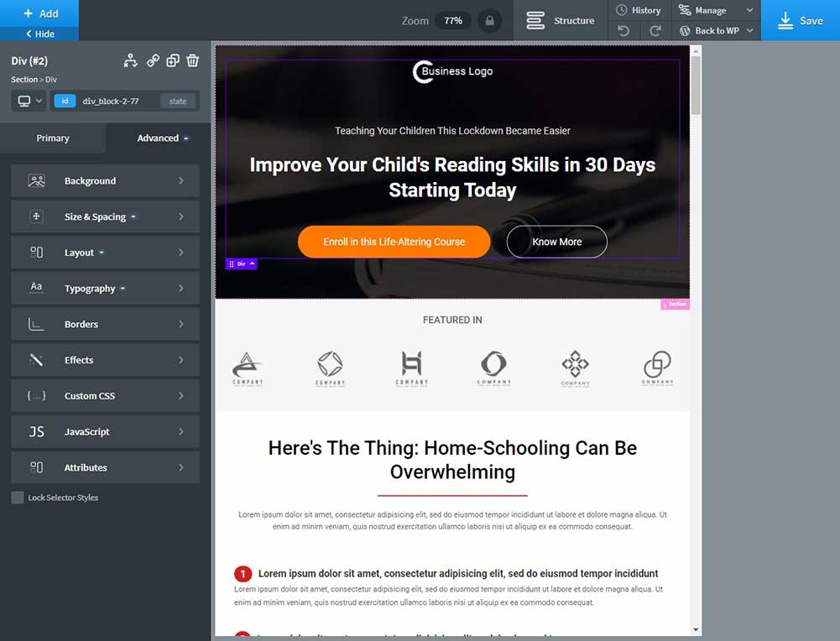
Task: Expand Size & Spacing chevron arrow
Action: pyautogui.click(x=181, y=216)
